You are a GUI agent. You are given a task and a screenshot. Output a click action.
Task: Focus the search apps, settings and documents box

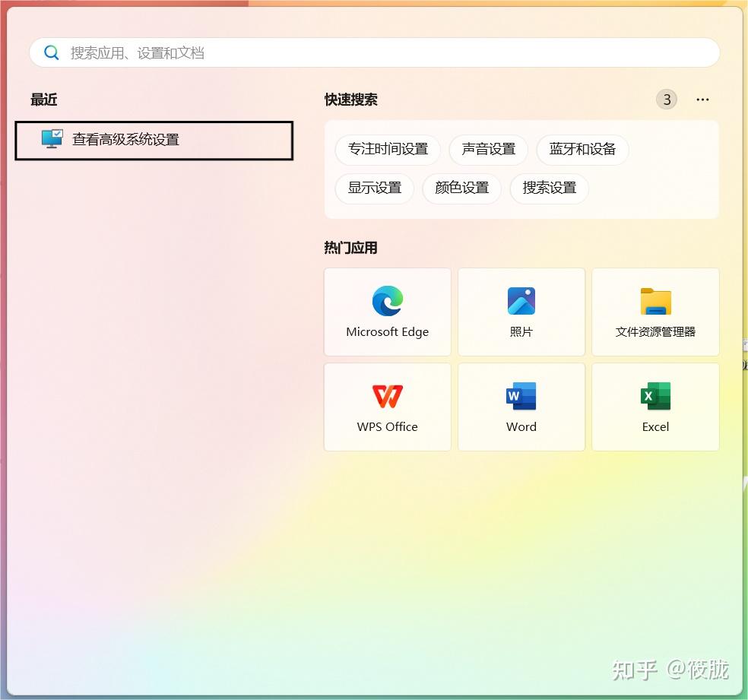(375, 52)
